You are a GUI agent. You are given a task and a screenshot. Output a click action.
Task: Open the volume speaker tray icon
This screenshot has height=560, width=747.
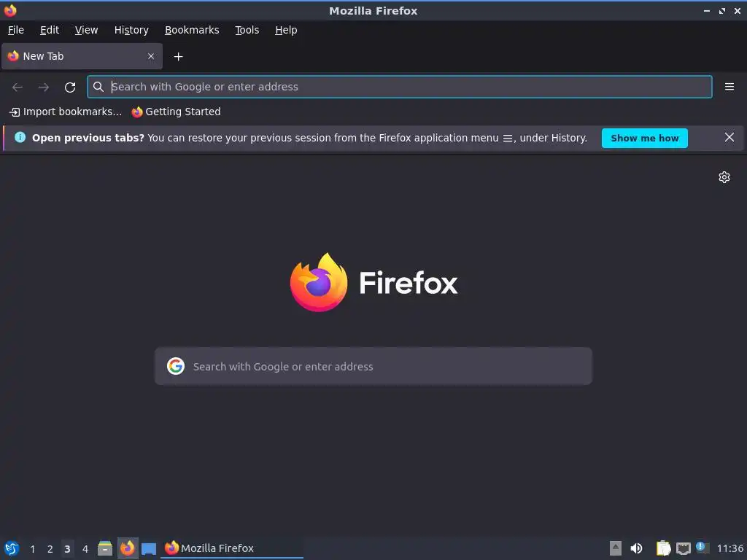[x=636, y=548]
